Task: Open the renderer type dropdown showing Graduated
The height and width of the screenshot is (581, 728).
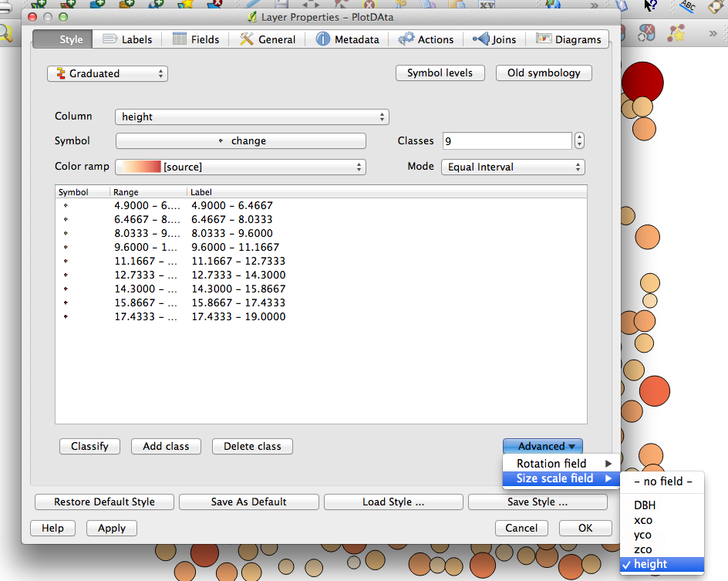Action: click(107, 73)
